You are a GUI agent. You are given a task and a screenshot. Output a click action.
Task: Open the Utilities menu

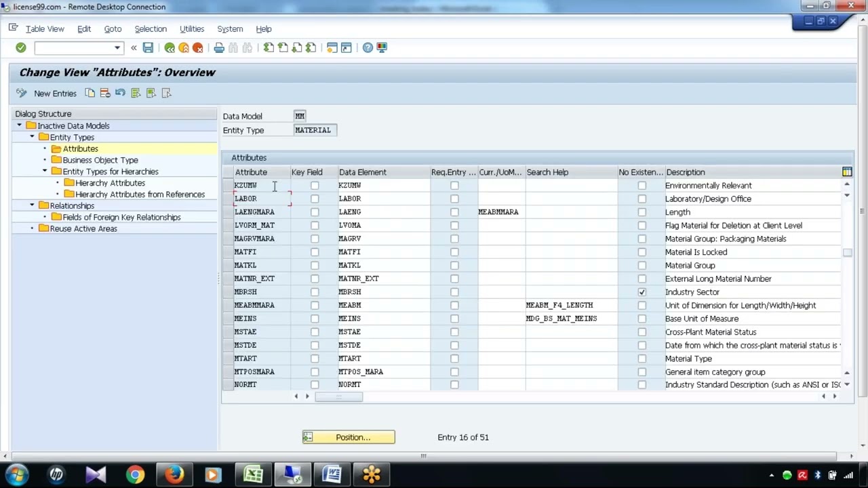click(192, 29)
